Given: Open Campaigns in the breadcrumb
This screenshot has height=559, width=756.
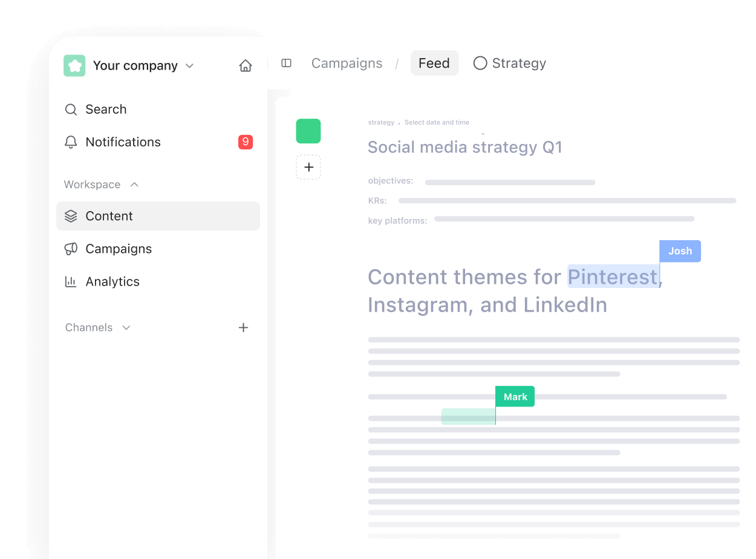Looking at the screenshot, I should (347, 64).
